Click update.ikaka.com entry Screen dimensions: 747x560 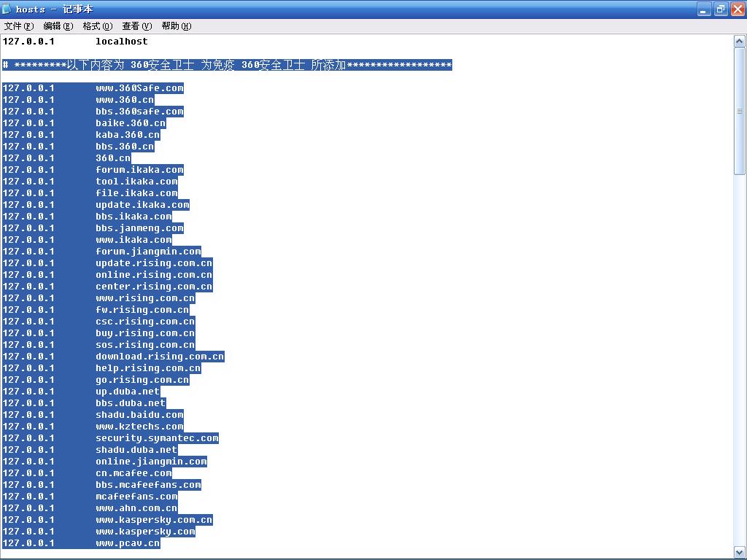tap(142, 205)
